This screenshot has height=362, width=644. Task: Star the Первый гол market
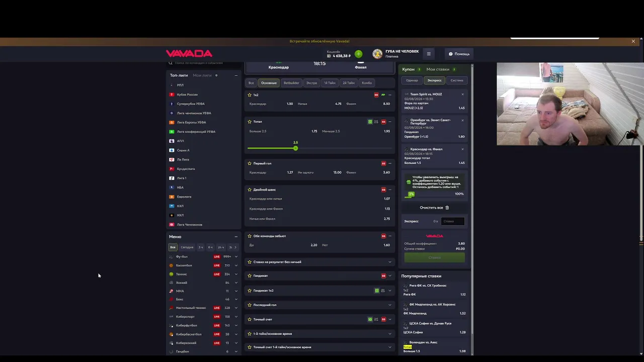pos(250,163)
